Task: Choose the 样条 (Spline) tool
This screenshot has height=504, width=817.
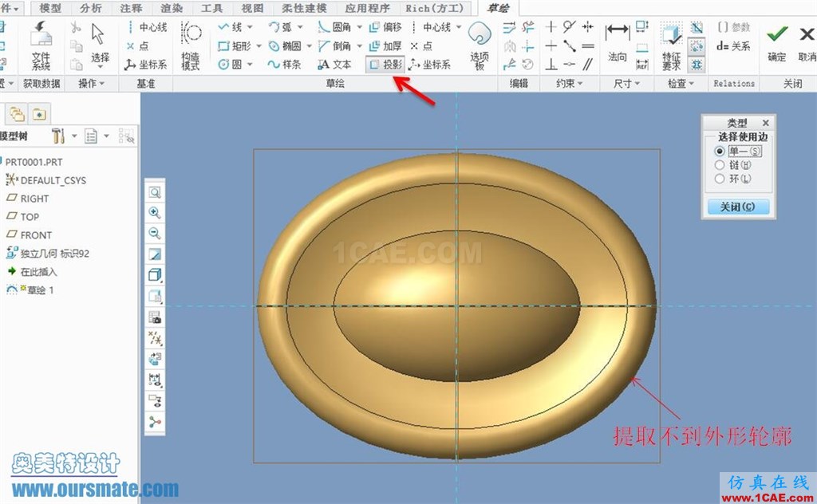Action: click(x=285, y=65)
